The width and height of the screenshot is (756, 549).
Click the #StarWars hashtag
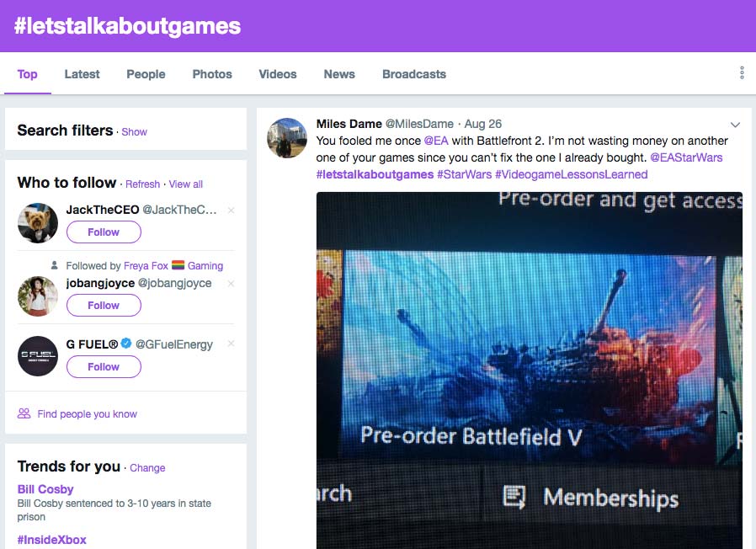pyautogui.click(x=465, y=174)
